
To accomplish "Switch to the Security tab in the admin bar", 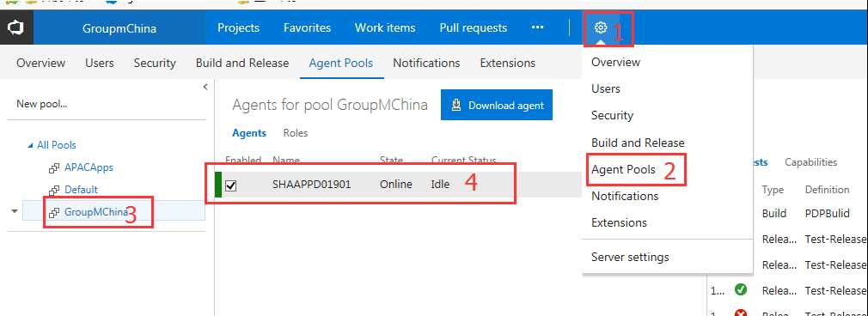I will point(155,63).
